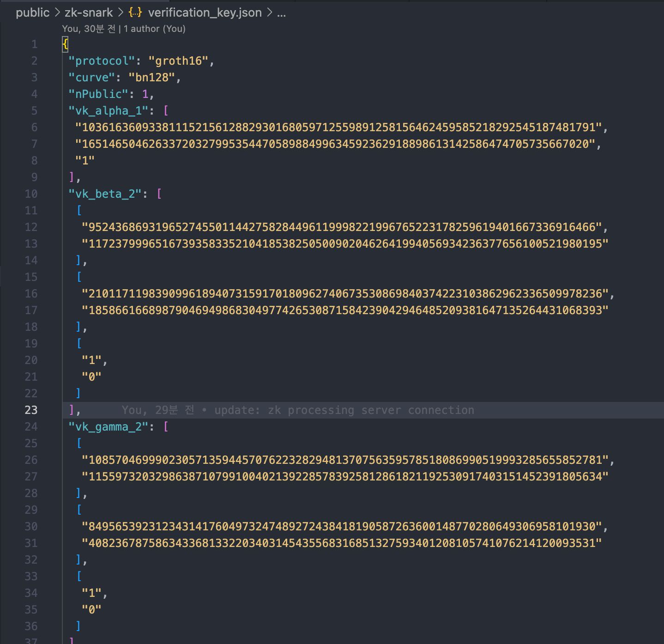Click the opening curly brace on line 1

click(x=65, y=44)
